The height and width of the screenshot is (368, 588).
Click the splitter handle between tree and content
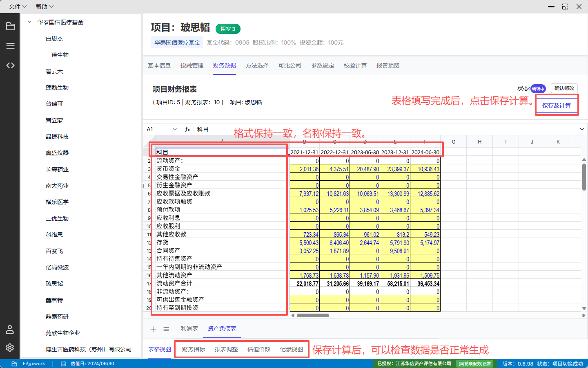point(143,186)
